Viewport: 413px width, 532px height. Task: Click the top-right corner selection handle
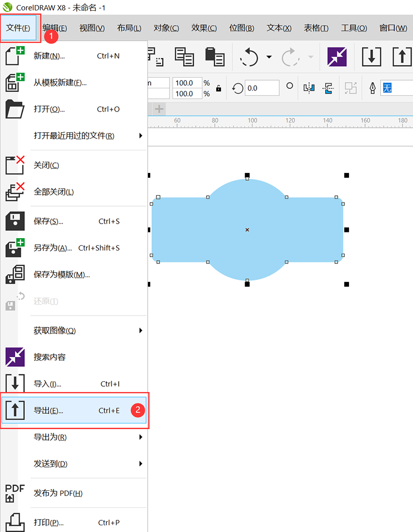click(346, 175)
